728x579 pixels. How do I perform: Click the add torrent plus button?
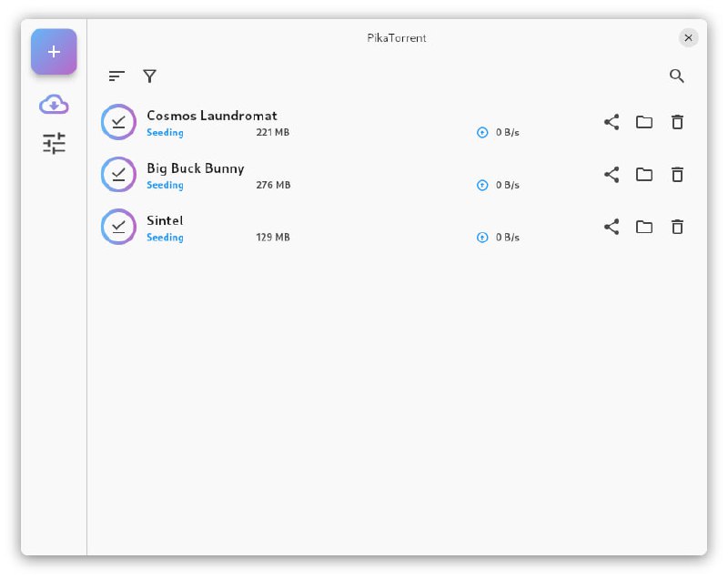[x=54, y=52]
